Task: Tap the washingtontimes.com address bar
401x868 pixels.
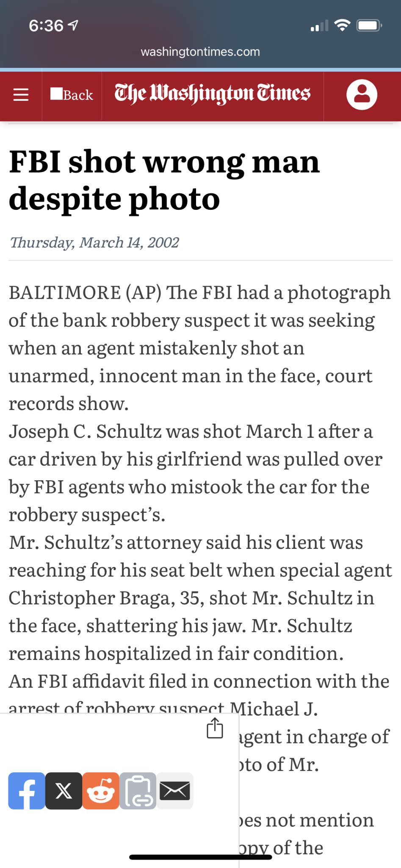Action: 200,52
